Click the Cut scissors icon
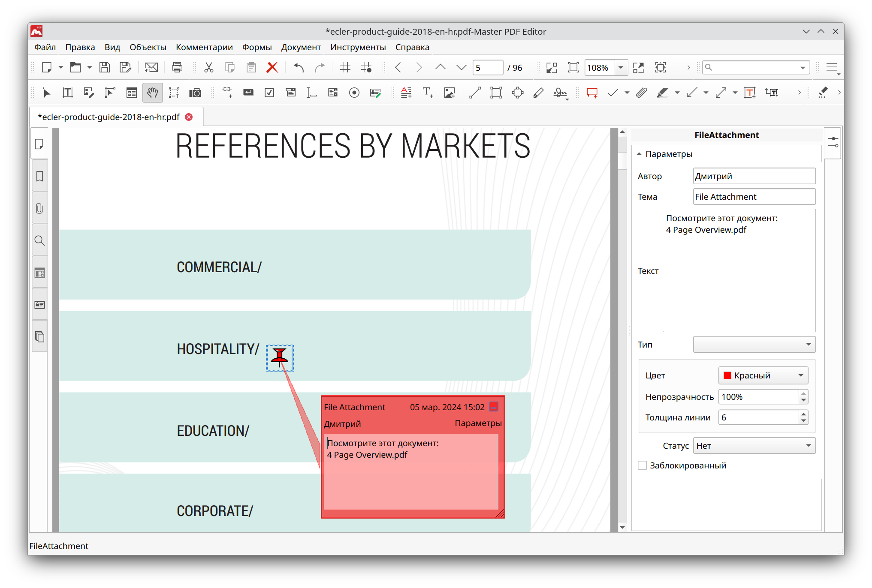Screen dimensions: 872x588 (209, 67)
